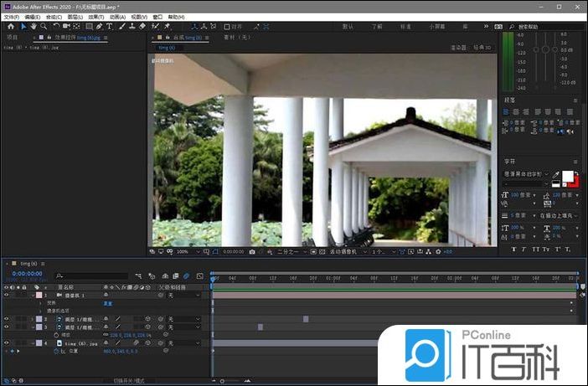The height and width of the screenshot is (386, 588).
Task: Click the white fill color swatch
Action: (566, 177)
